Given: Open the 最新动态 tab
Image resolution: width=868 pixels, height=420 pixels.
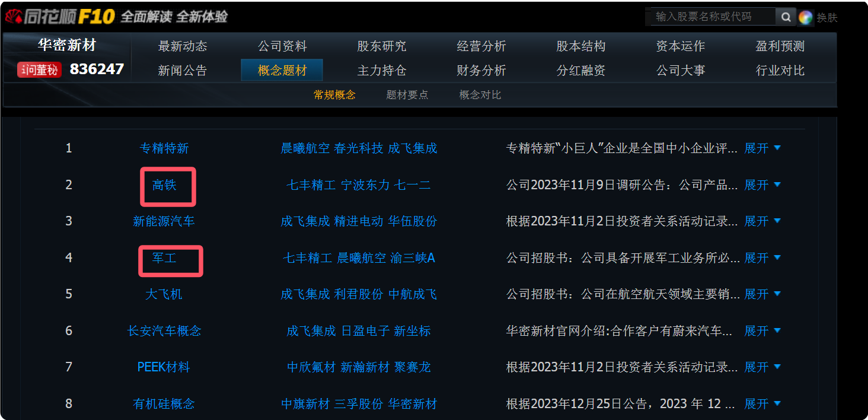Looking at the screenshot, I should 183,46.
